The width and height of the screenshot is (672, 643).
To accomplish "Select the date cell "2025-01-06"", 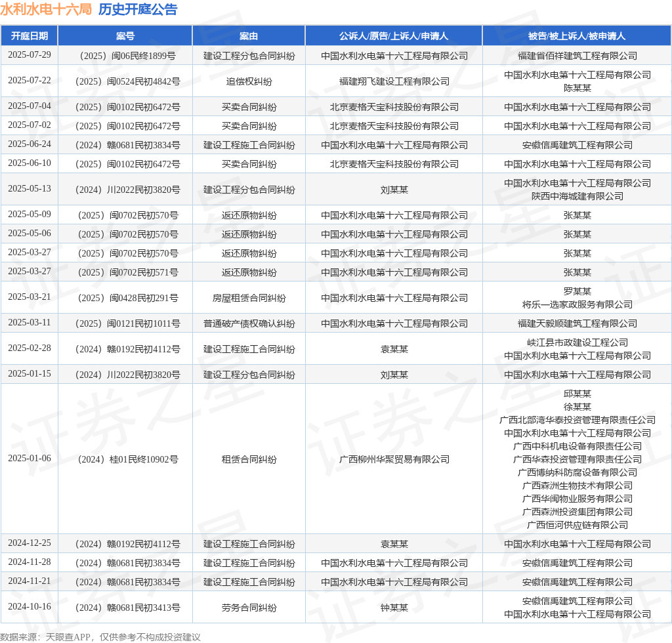I will click(29, 459).
